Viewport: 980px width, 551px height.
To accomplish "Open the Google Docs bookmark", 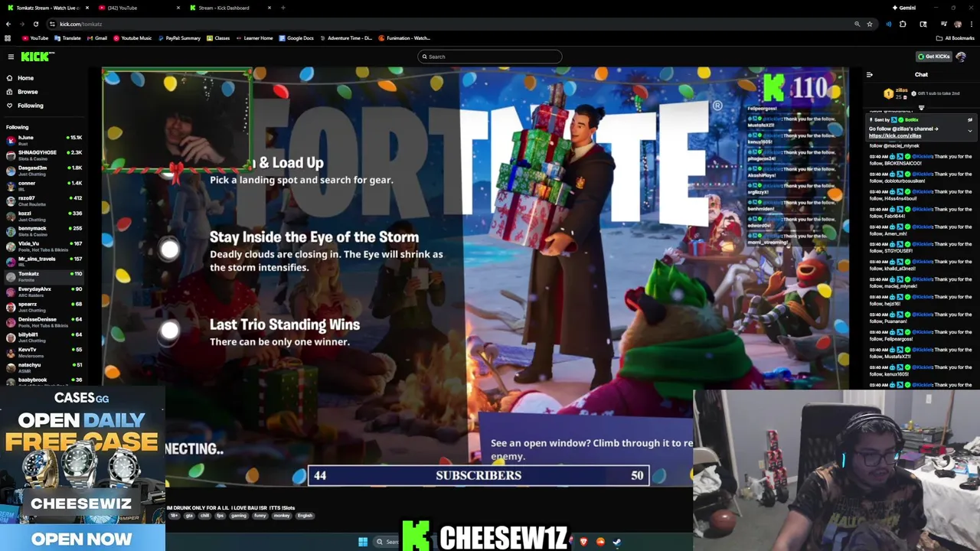I will [x=296, y=38].
